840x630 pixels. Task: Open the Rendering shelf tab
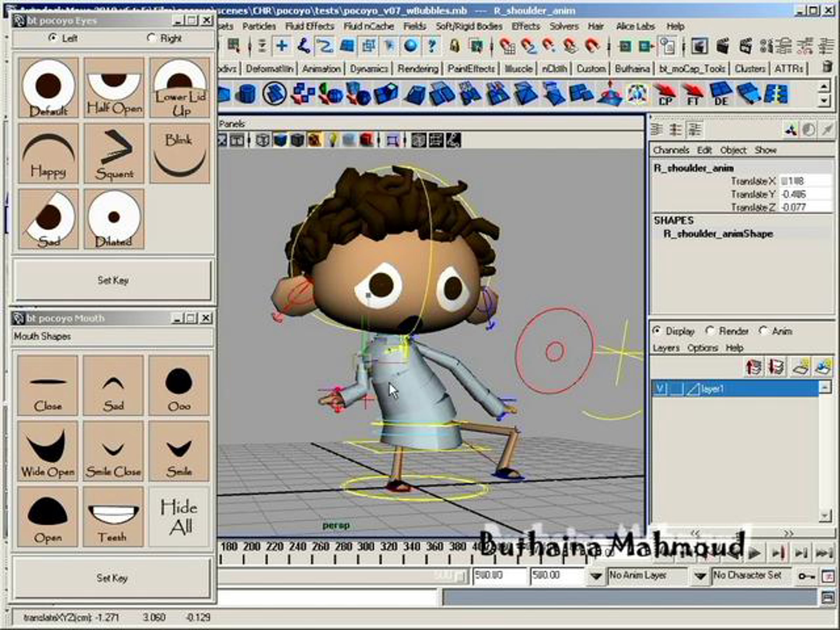pyautogui.click(x=418, y=69)
